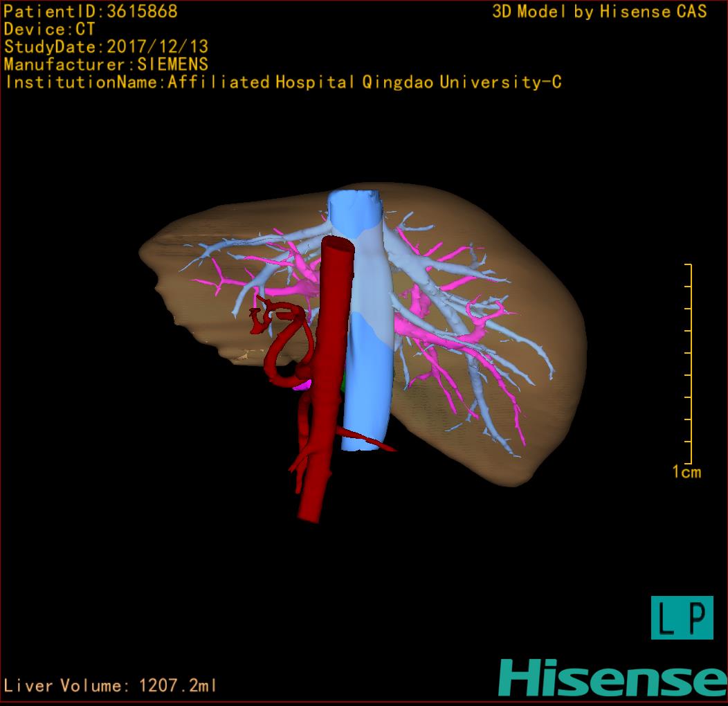This screenshot has width=728, height=706.
Task: Click the Hisense logo
Action: [613, 678]
